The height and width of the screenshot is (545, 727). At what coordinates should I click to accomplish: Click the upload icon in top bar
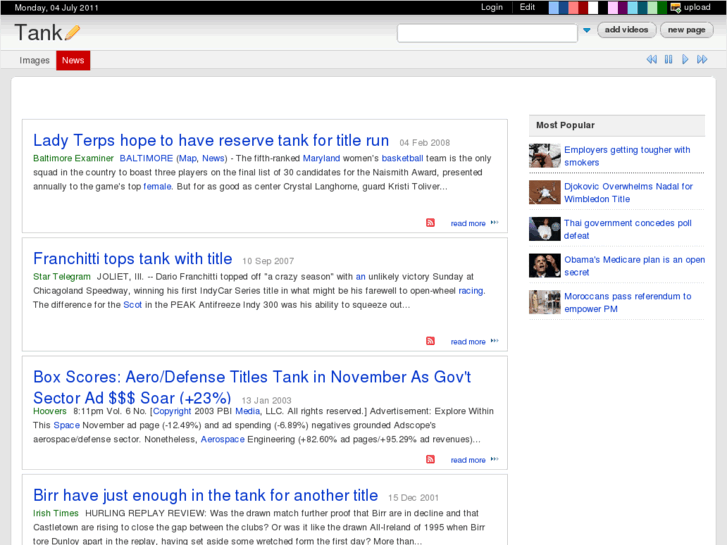pos(676,7)
